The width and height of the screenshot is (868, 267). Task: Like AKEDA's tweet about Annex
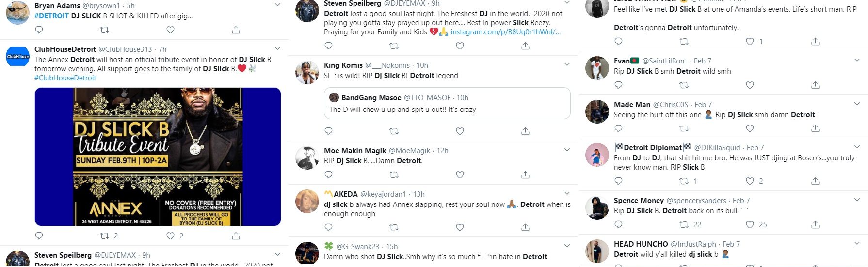pos(460,227)
